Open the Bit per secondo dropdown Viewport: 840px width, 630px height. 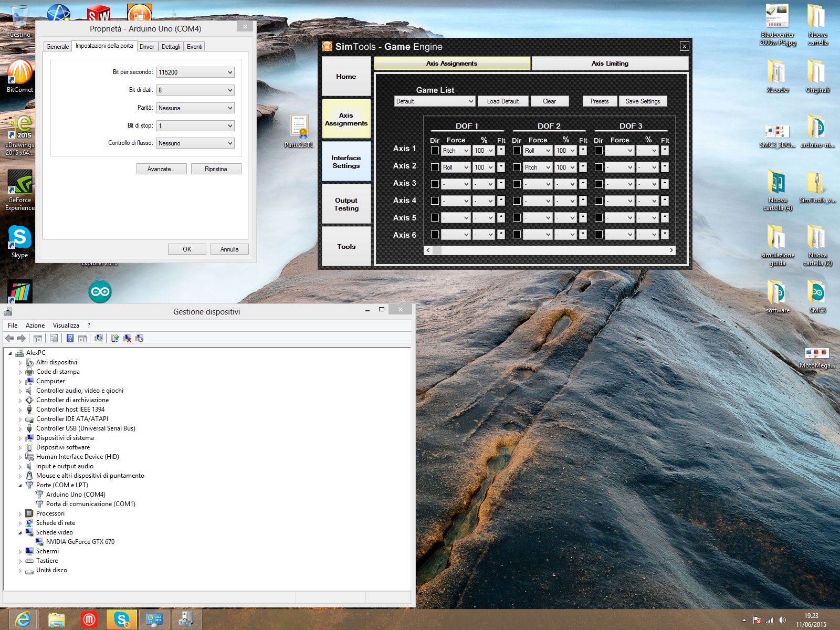click(x=195, y=72)
